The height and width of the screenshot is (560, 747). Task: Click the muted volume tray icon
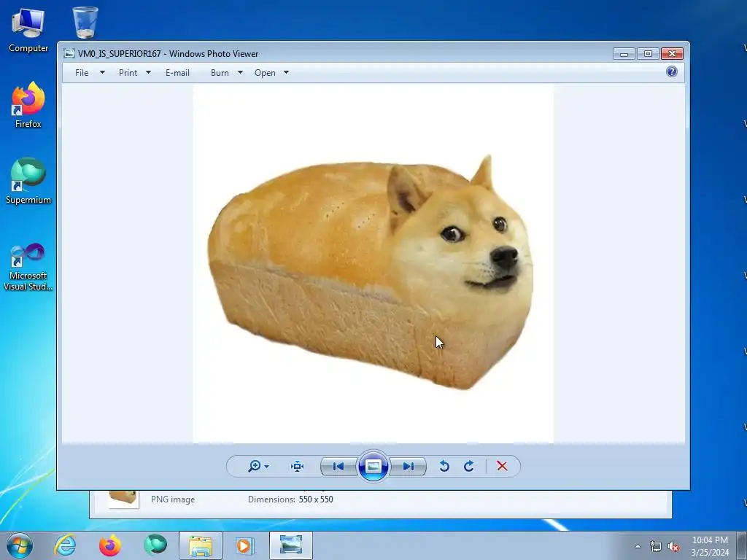tap(673, 547)
